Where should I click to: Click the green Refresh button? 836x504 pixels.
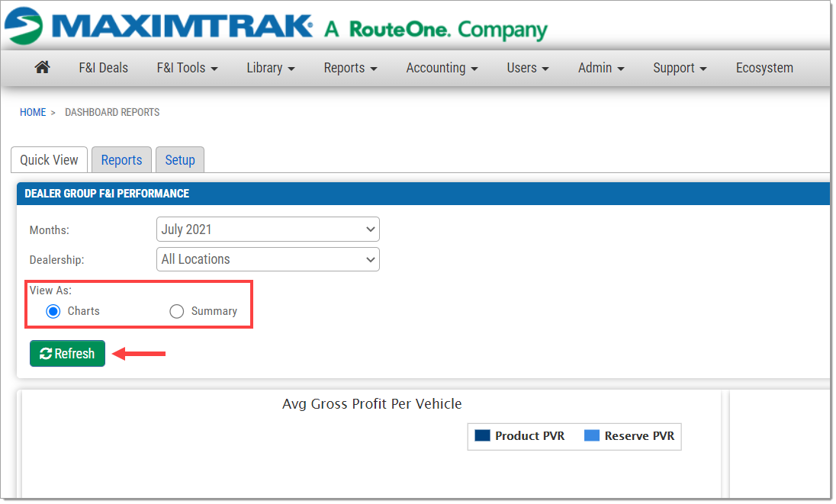click(67, 353)
